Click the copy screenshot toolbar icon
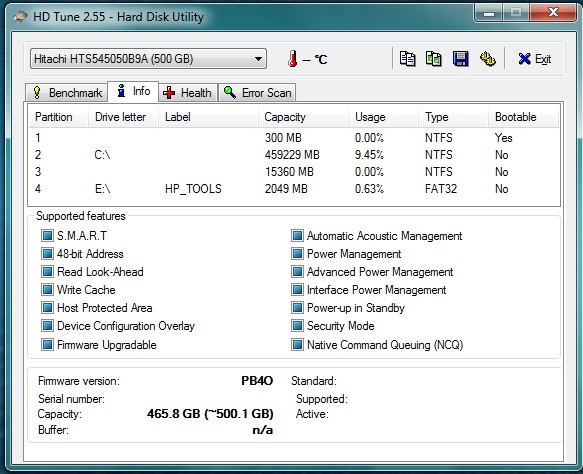Screen dimensions: 583x474 [434, 59]
